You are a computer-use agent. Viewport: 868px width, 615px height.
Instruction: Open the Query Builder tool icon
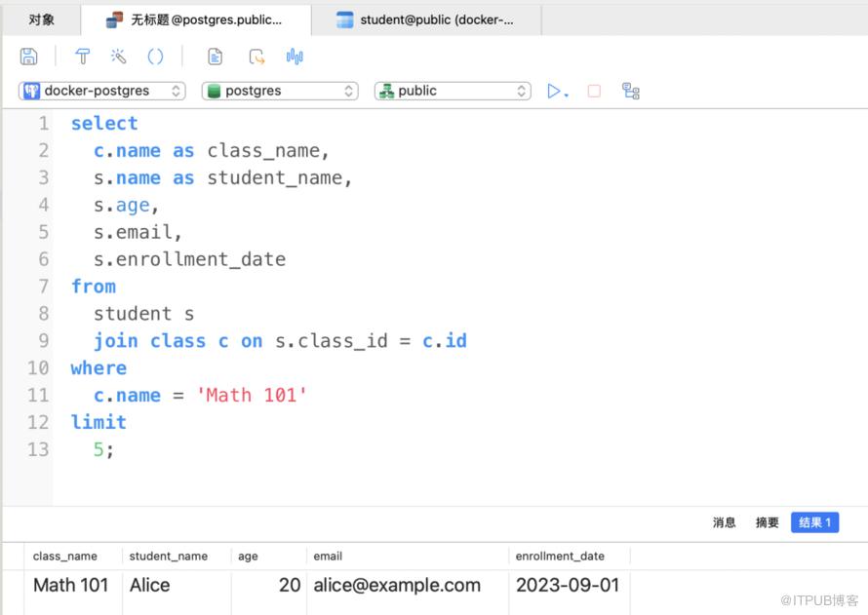[83, 57]
